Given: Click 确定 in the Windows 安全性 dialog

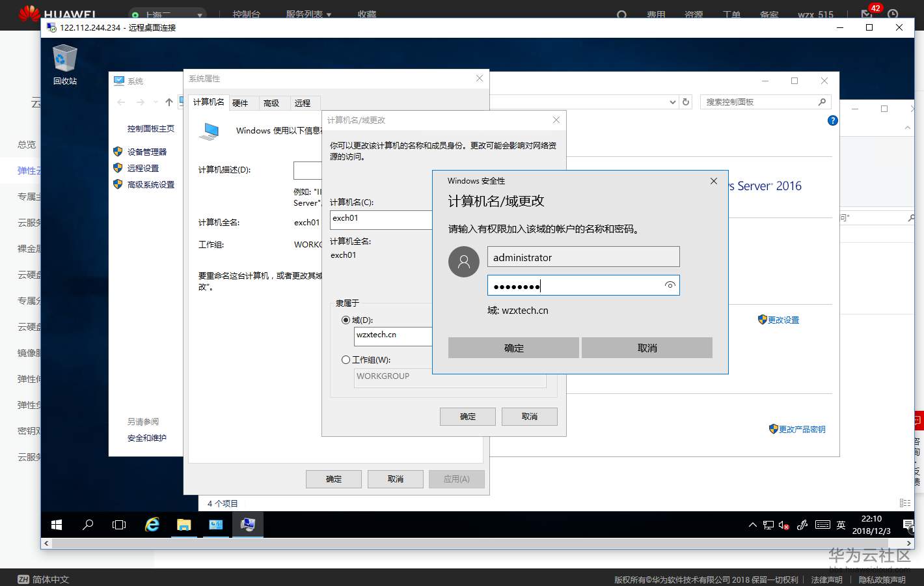Looking at the screenshot, I should pos(513,348).
